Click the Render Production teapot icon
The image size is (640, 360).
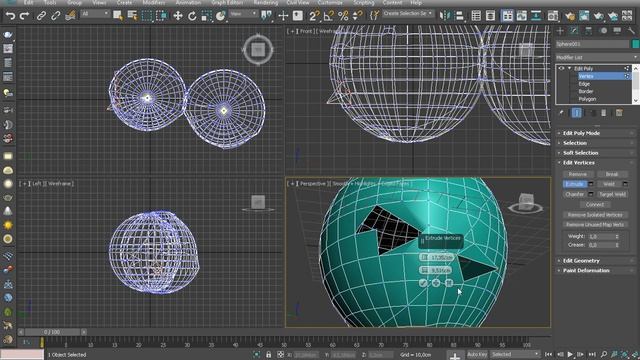(x=598, y=16)
